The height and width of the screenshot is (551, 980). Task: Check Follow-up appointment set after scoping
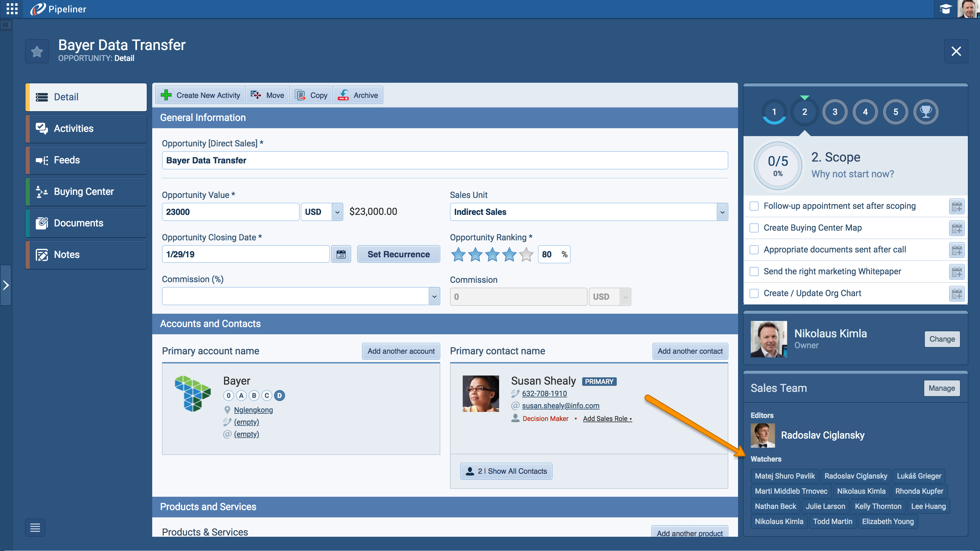tap(754, 206)
